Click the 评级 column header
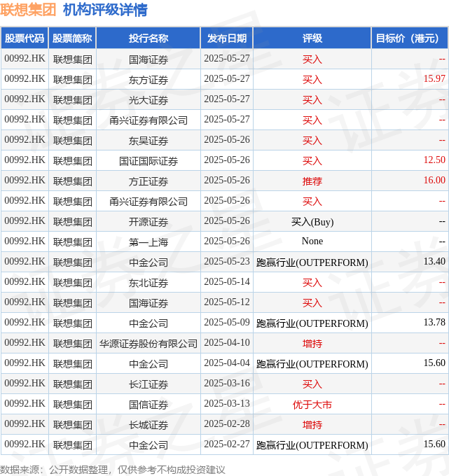 (312, 38)
